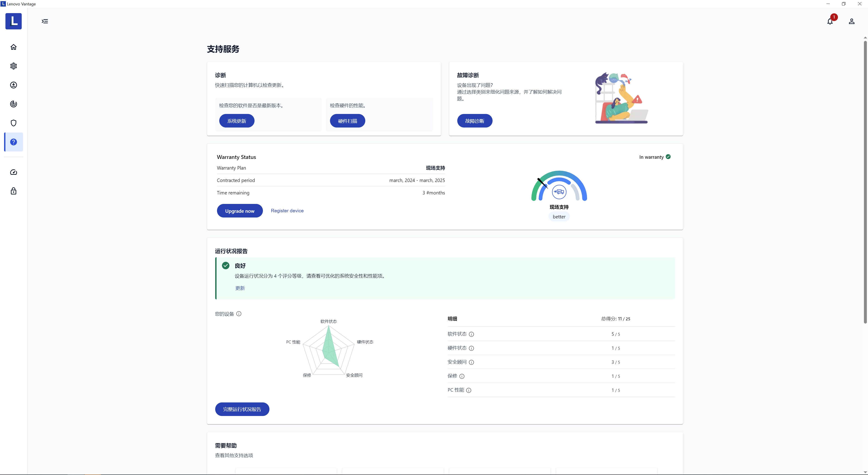
Task: Expand the sidebar navigation menu
Action: (45, 21)
